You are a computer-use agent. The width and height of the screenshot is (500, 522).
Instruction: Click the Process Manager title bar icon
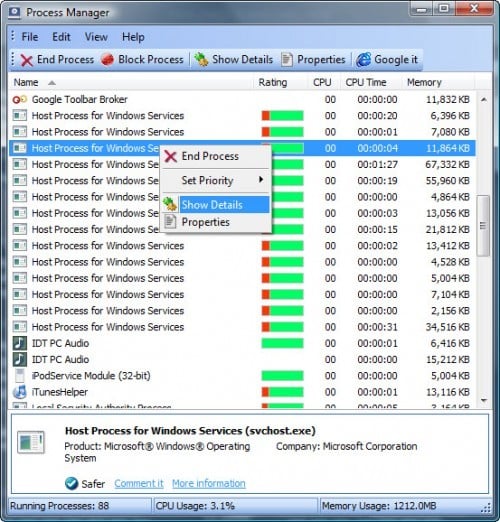15,12
